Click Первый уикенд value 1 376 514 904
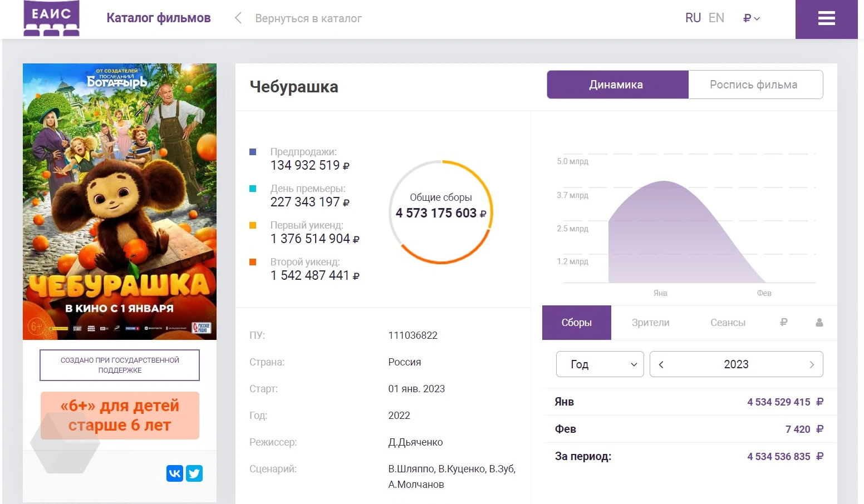This screenshot has width=864, height=504. click(x=315, y=239)
